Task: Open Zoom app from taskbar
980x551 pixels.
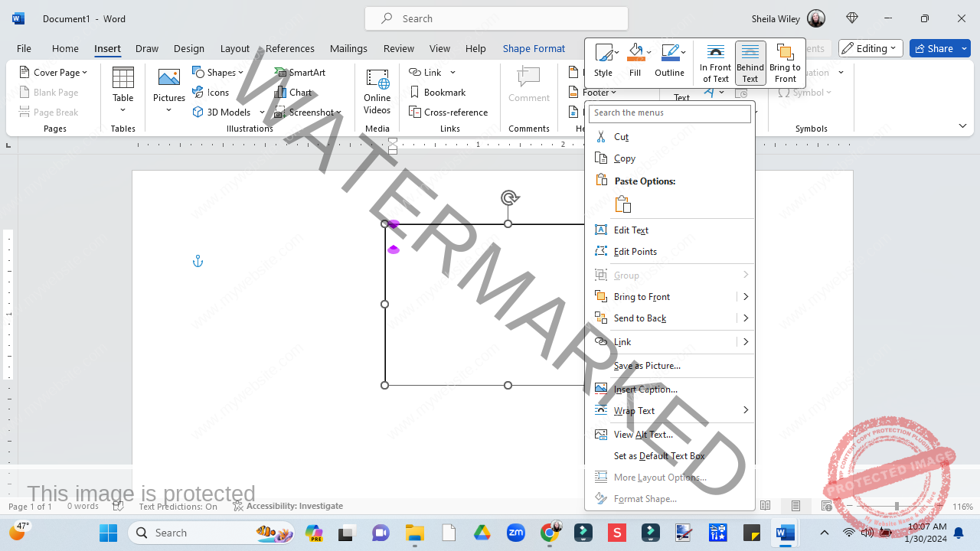Action: pos(516,533)
